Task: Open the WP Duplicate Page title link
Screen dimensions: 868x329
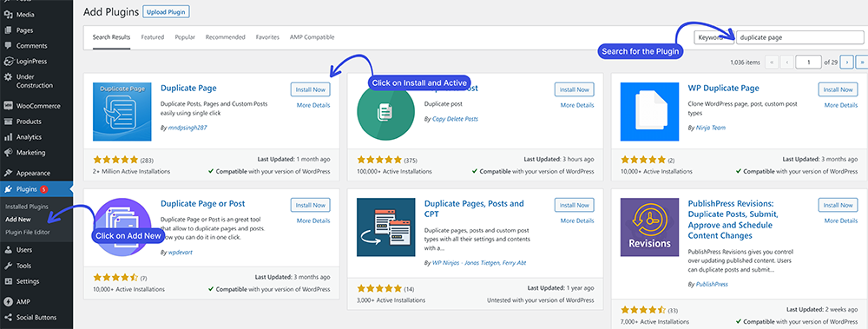Action: [x=724, y=88]
